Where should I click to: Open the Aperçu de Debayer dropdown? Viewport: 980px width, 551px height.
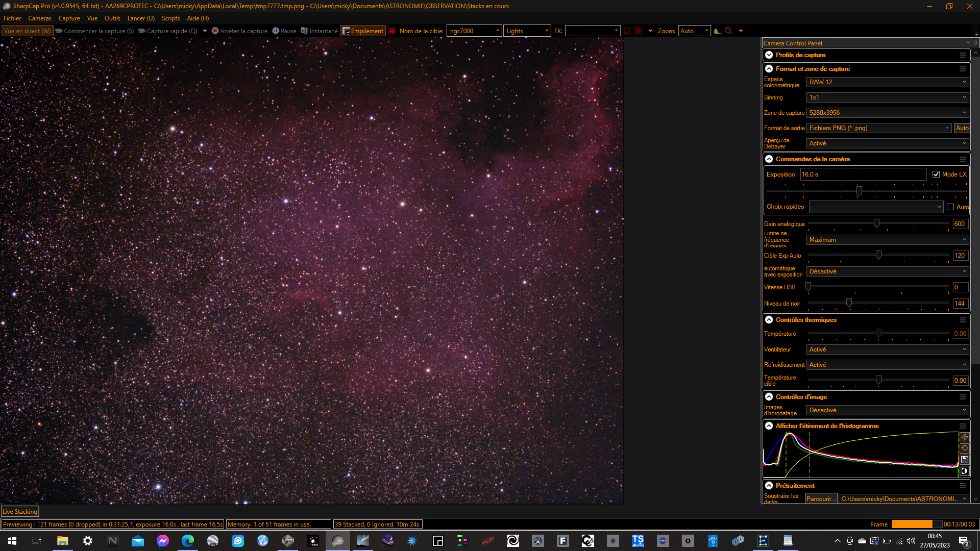click(888, 143)
